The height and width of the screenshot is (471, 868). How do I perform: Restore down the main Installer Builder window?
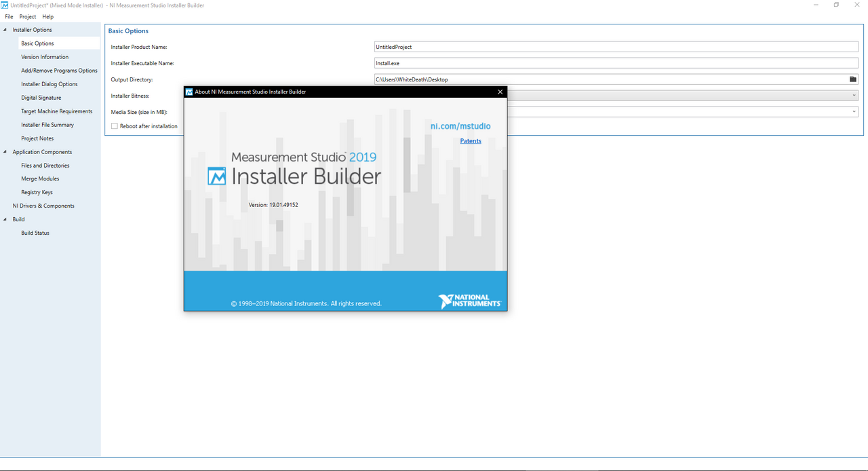pos(836,5)
